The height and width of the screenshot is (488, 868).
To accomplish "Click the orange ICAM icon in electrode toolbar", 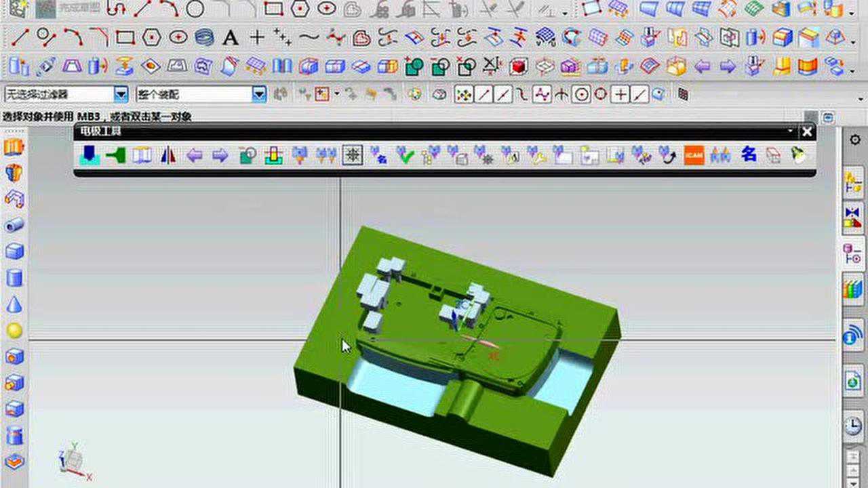I will (693, 156).
